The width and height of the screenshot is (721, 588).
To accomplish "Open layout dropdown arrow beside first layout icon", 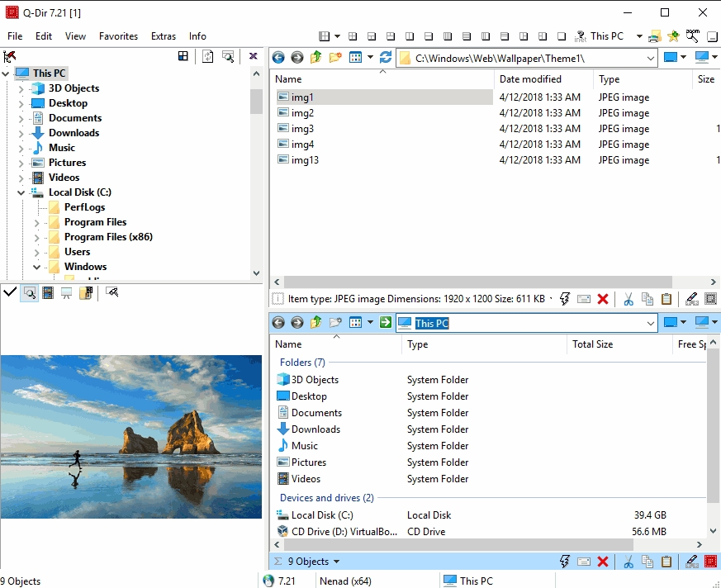I will (x=337, y=36).
